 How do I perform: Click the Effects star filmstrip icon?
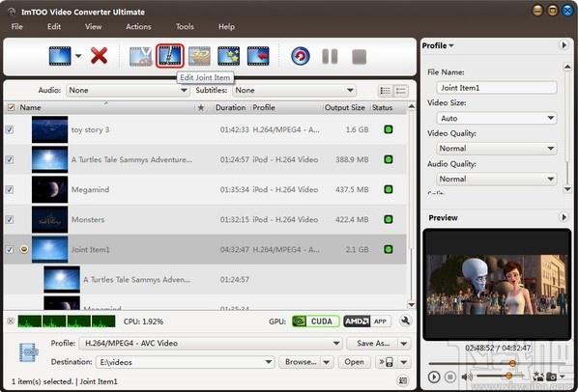(x=228, y=56)
